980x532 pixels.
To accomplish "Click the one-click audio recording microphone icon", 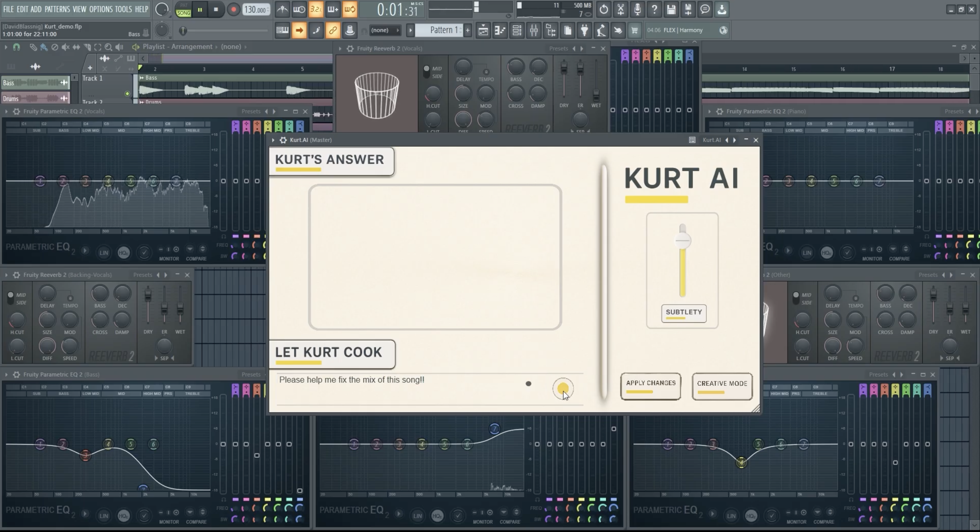I will click(x=637, y=10).
